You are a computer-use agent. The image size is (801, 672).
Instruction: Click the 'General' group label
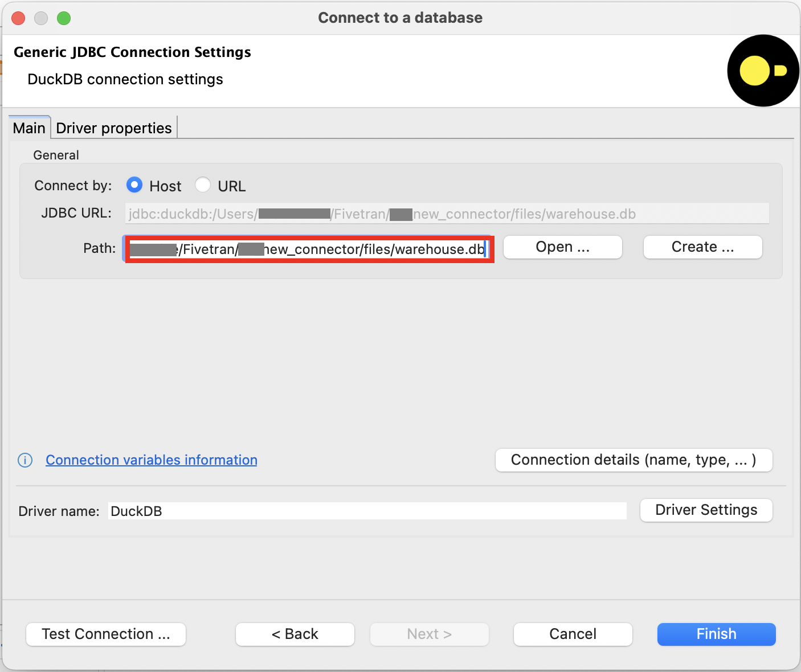point(56,155)
